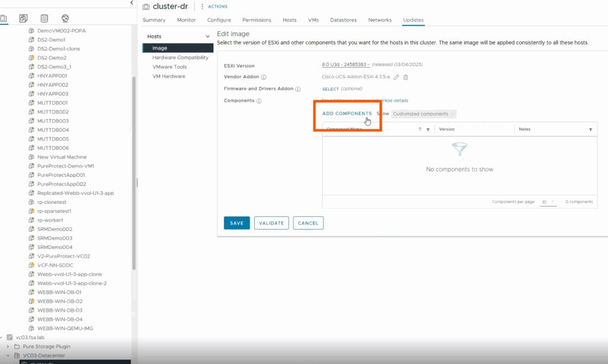Viewport: 608px width, 364px height.
Task: Collapse the Hosts section in Updates sidebar
Action: coord(207,37)
